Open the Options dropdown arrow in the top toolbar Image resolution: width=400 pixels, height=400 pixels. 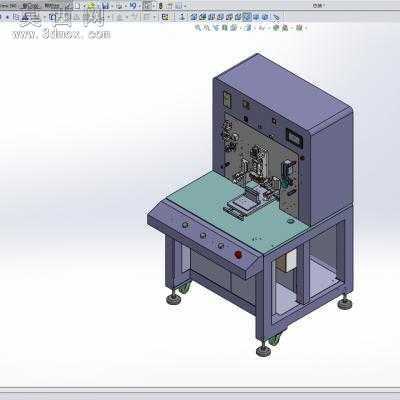pyautogui.click(x=185, y=6)
